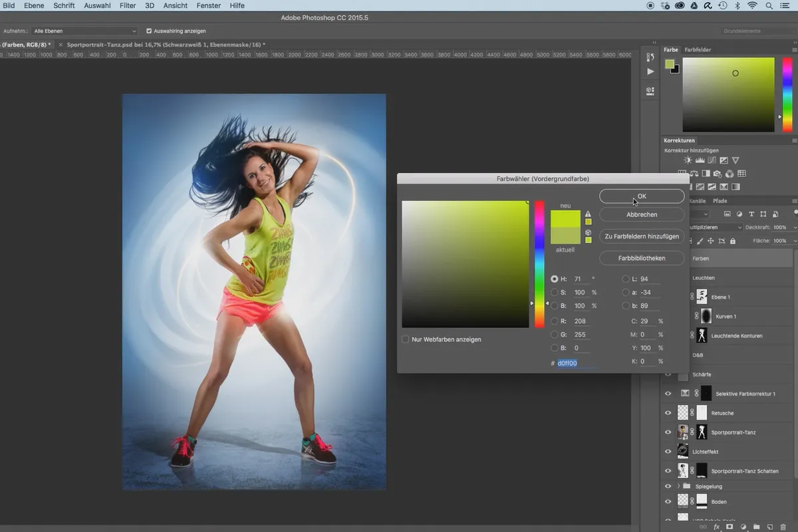The image size is (798, 532).
Task: Click the text layer filter icon
Action: point(751,214)
